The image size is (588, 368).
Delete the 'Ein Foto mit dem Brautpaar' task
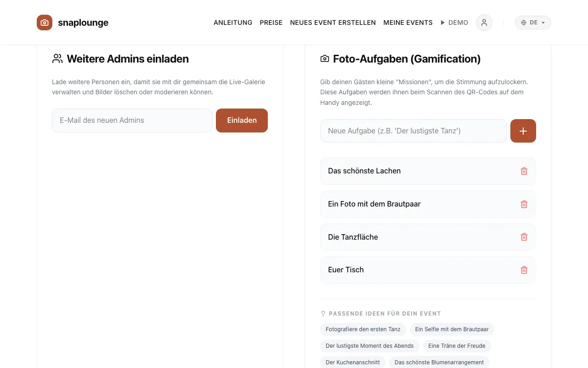524,204
